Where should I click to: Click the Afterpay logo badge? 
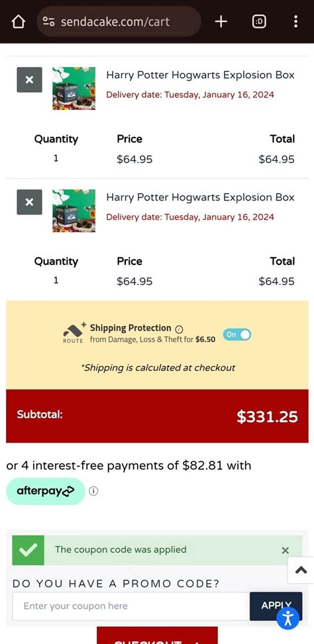46,491
